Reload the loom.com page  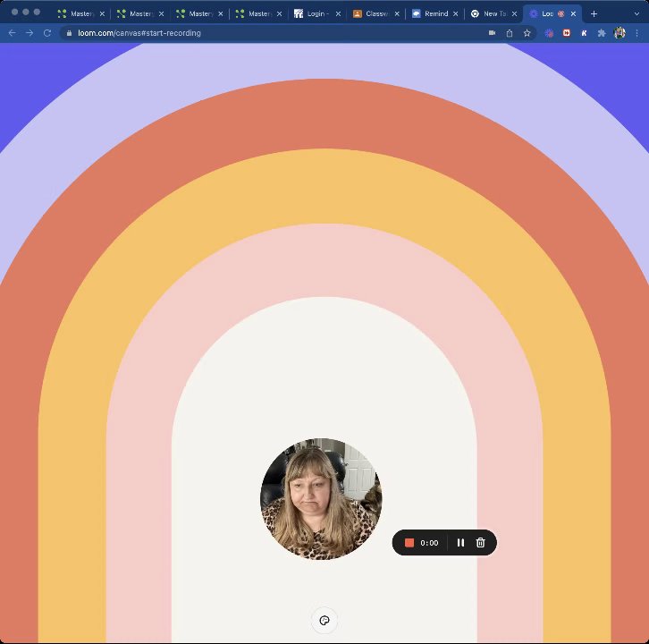point(47,33)
